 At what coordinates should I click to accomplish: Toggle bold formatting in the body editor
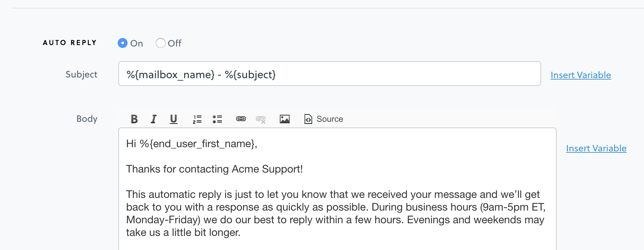click(x=134, y=119)
